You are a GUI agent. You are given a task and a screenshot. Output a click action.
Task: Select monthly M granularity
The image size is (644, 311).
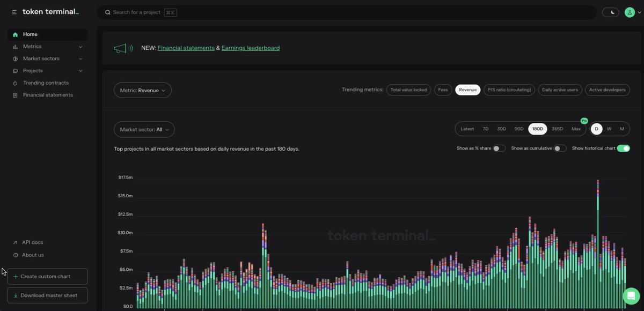622,129
